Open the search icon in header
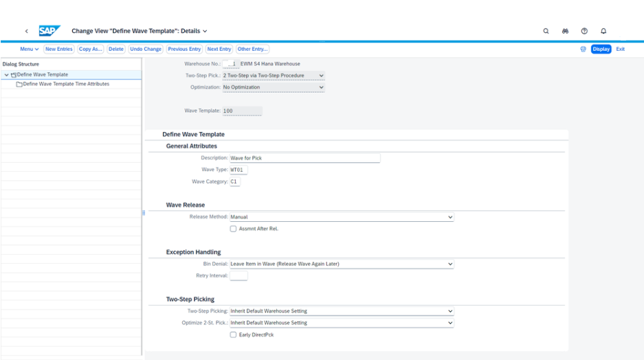Viewport: 644px width, 360px height. 546,31
